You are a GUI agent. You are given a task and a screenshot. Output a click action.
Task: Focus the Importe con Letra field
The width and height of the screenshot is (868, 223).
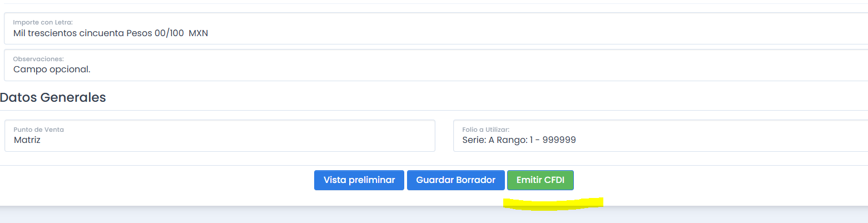(434, 33)
